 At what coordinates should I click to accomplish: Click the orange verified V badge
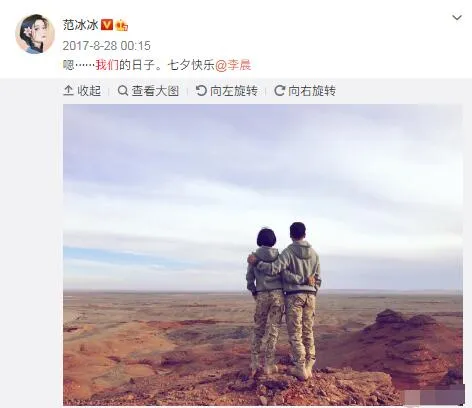coord(107,25)
